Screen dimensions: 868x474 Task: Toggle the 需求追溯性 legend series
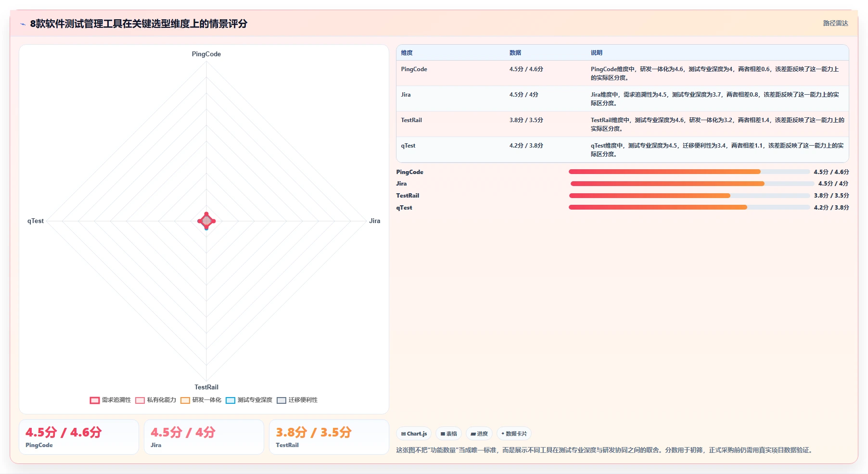click(110, 400)
